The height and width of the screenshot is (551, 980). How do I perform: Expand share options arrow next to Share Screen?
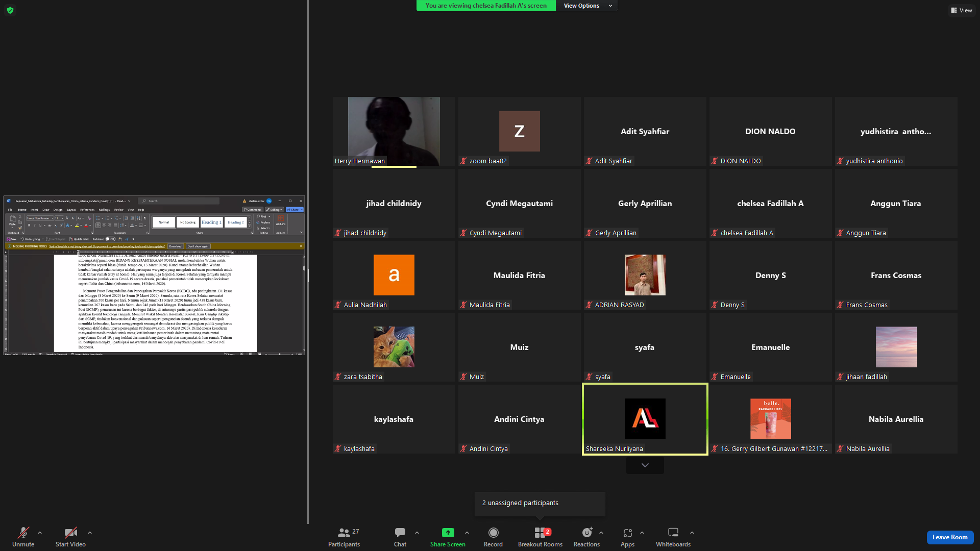pos(467,533)
